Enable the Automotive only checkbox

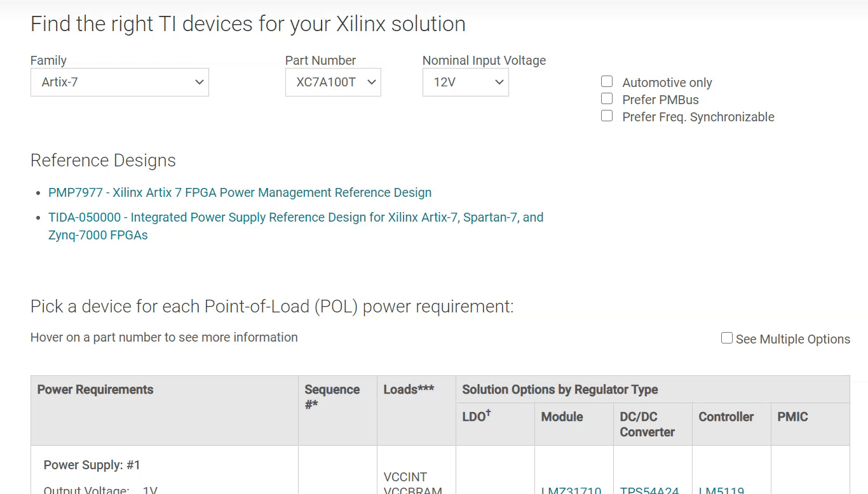tap(607, 81)
